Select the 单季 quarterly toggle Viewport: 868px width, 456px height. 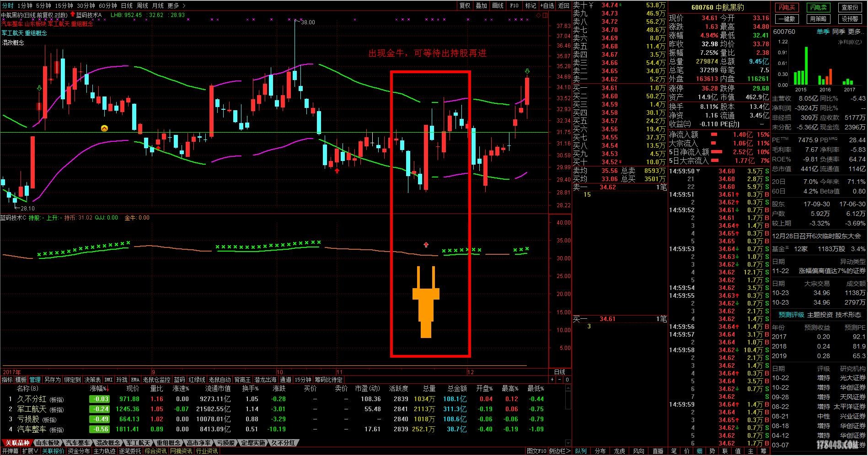[823, 32]
